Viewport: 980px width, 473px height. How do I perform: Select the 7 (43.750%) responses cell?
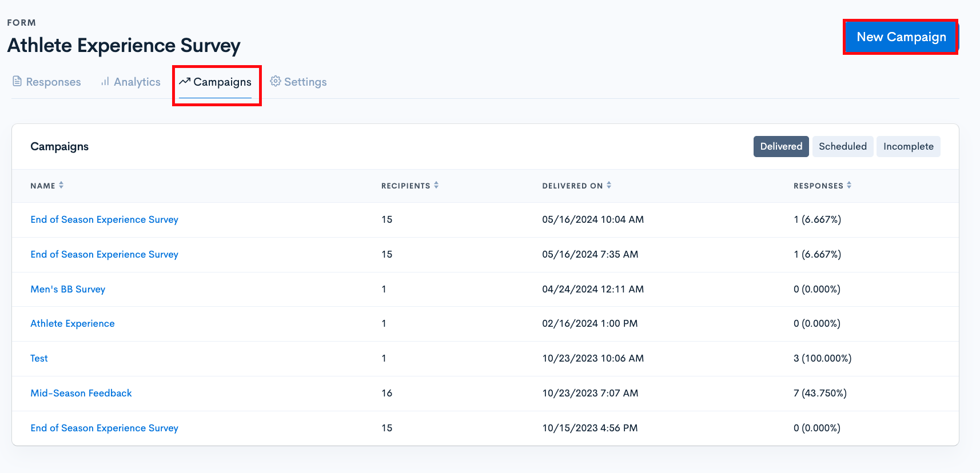point(820,393)
